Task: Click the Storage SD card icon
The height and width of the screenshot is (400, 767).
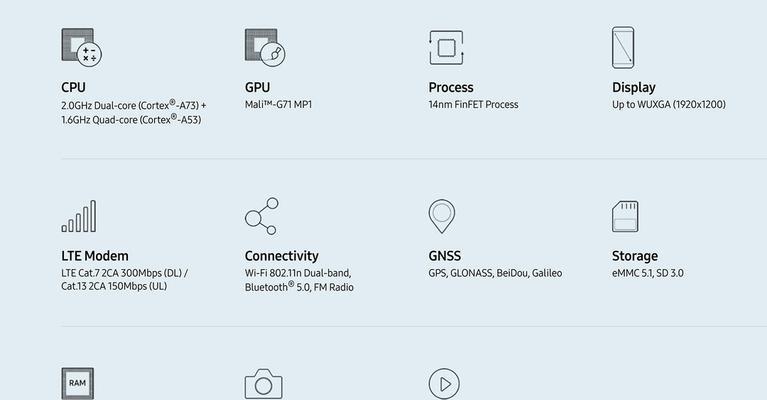Action: point(625,216)
